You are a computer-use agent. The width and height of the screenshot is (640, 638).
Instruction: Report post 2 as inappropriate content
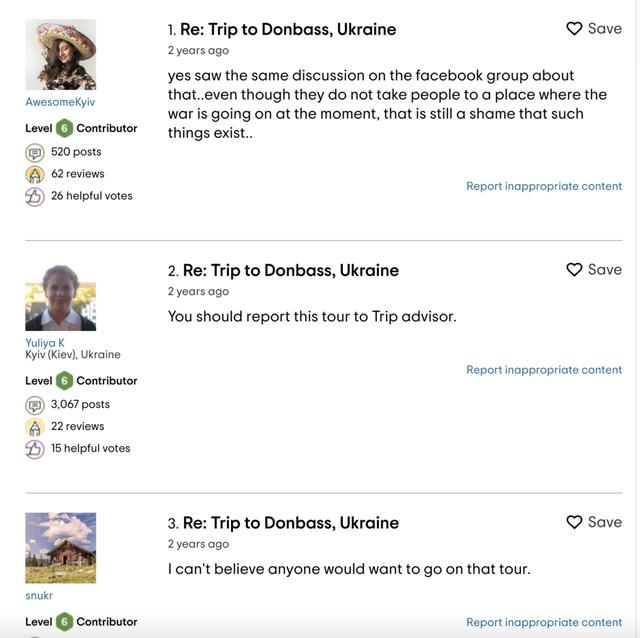tap(544, 370)
